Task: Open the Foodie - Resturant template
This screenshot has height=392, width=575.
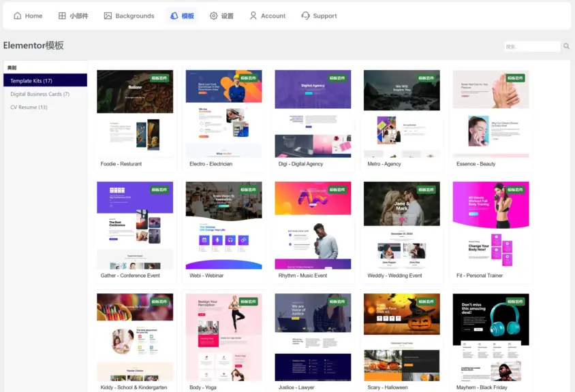Action: point(135,116)
